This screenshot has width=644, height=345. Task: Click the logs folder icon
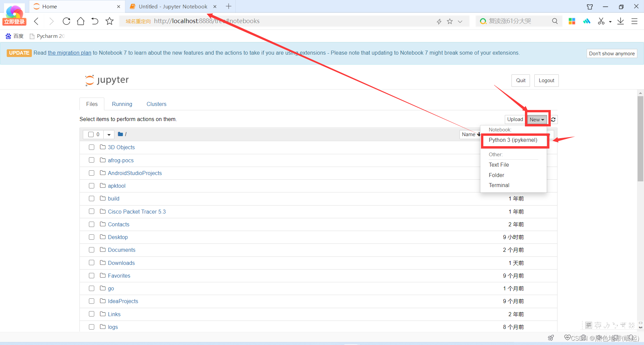103,327
